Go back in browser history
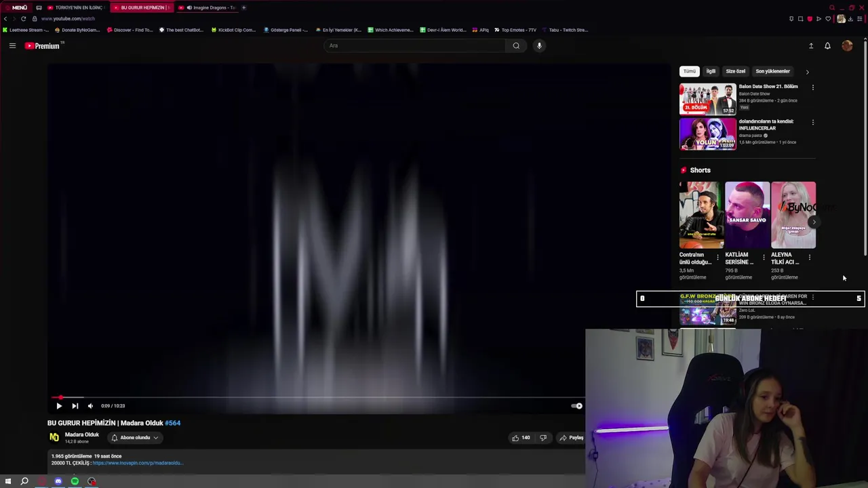 click(5, 19)
